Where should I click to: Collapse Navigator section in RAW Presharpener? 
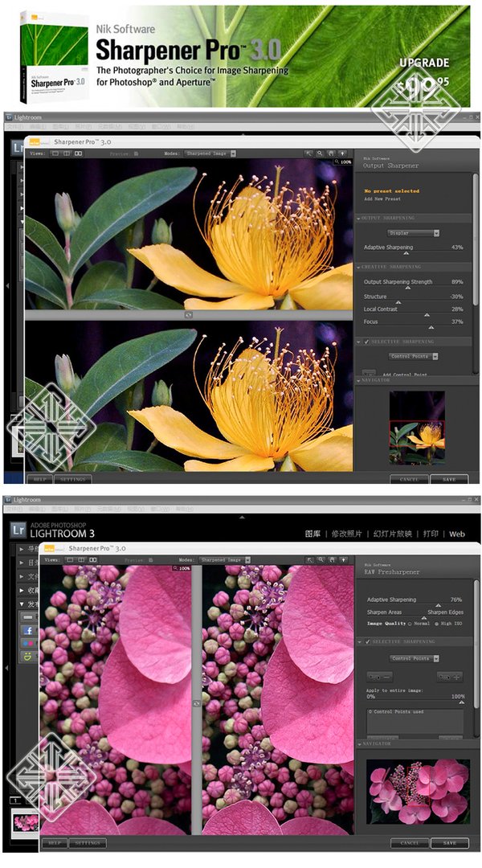[358, 744]
